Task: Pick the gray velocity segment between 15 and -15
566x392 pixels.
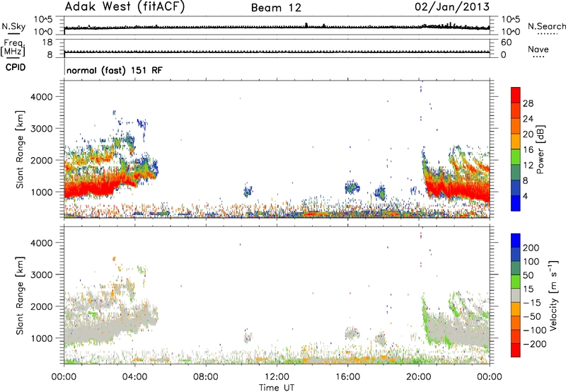Action: pos(516,295)
